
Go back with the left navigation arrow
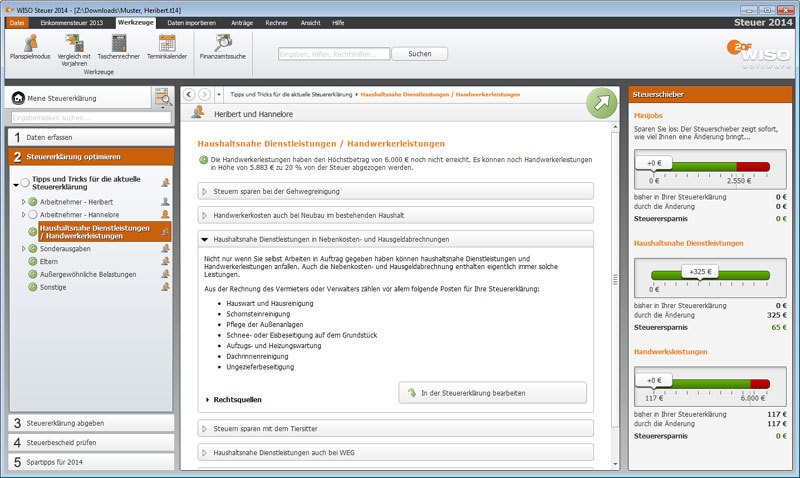pyautogui.click(x=189, y=94)
